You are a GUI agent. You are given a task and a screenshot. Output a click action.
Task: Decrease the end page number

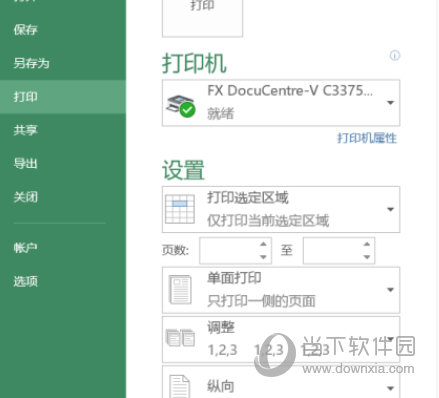point(367,257)
